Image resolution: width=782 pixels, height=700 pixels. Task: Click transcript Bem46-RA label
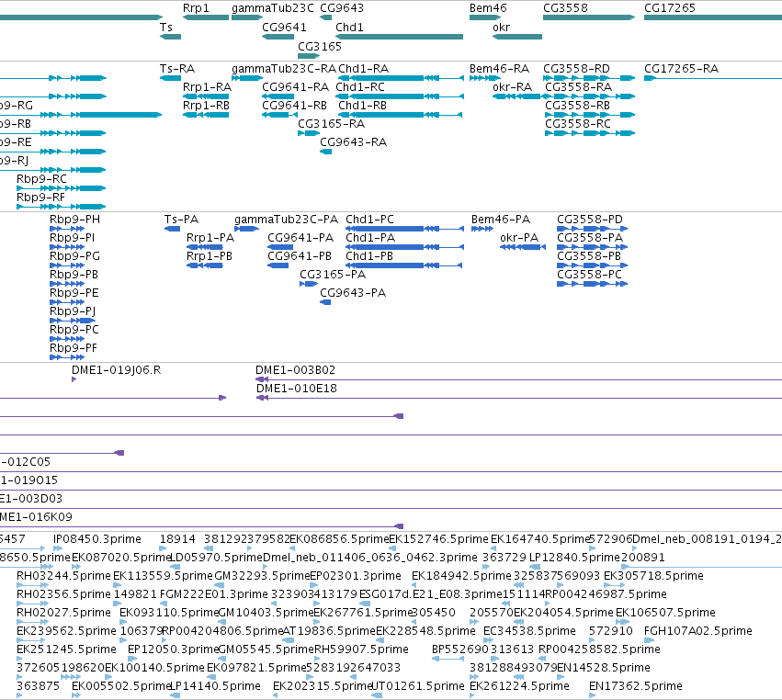499,69
